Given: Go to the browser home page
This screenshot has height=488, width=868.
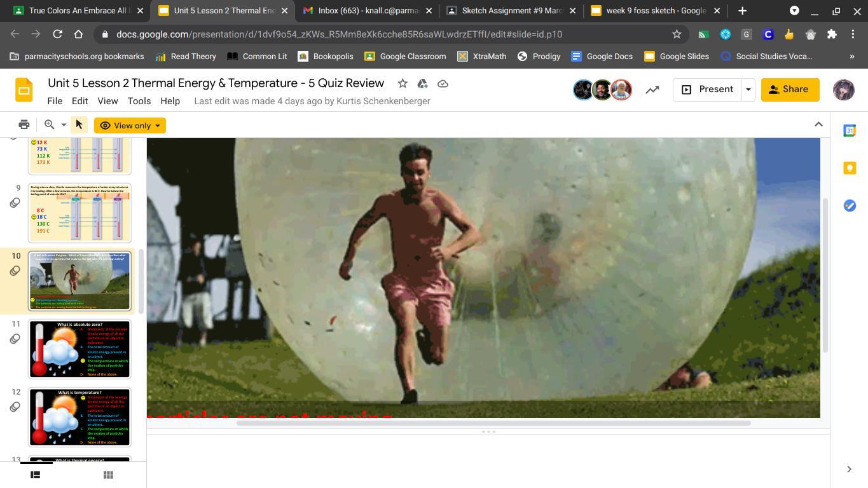Looking at the screenshot, I should (x=78, y=34).
